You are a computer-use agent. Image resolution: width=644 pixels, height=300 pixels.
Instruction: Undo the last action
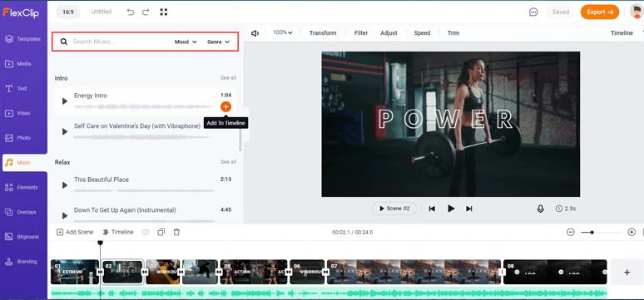coord(130,12)
